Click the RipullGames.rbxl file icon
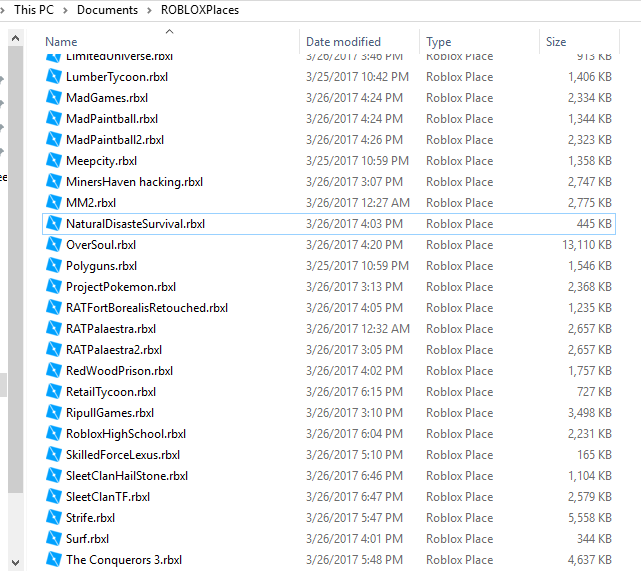641x575 pixels. (54, 412)
